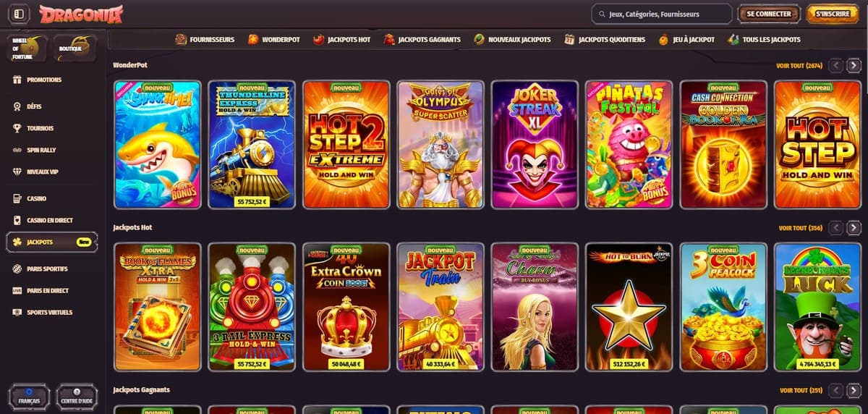Open the 3 Coin Peacock game thumbnail
Screen dimensions: 868x414
(x=723, y=307)
